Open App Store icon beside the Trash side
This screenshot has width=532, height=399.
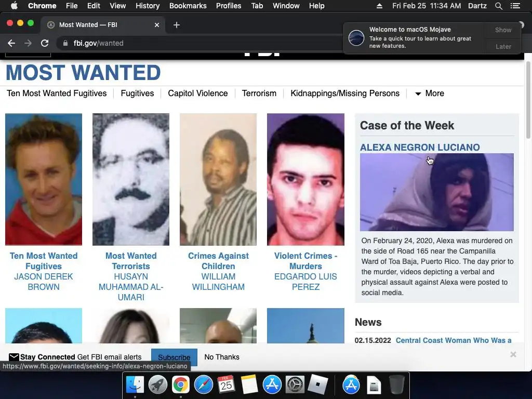pyautogui.click(x=351, y=385)
